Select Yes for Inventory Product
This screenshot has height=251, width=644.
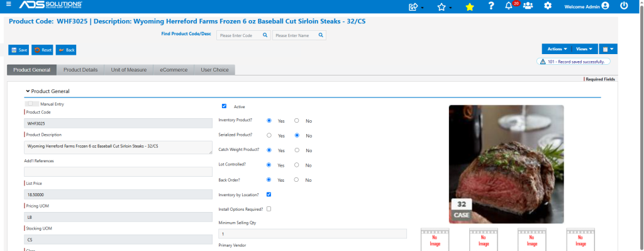[269, 121]
